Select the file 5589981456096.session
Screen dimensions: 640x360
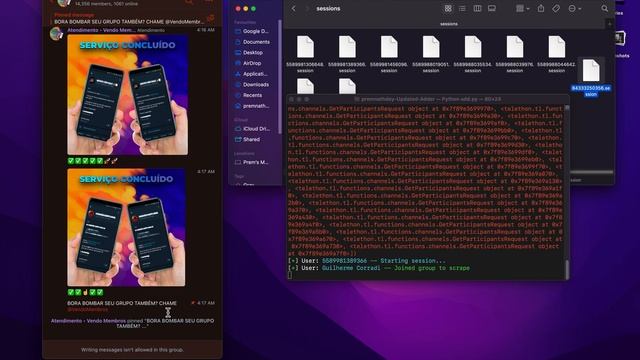tap(389, 54)
